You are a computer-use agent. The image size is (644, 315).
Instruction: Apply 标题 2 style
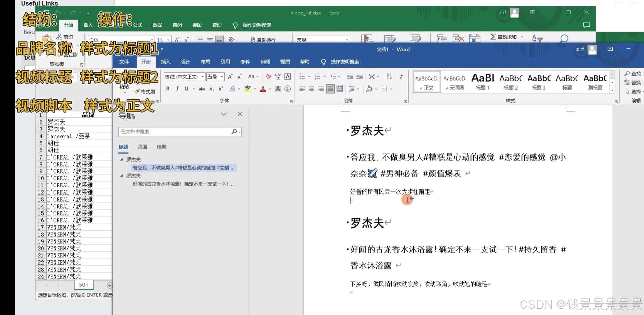[511, 82]
